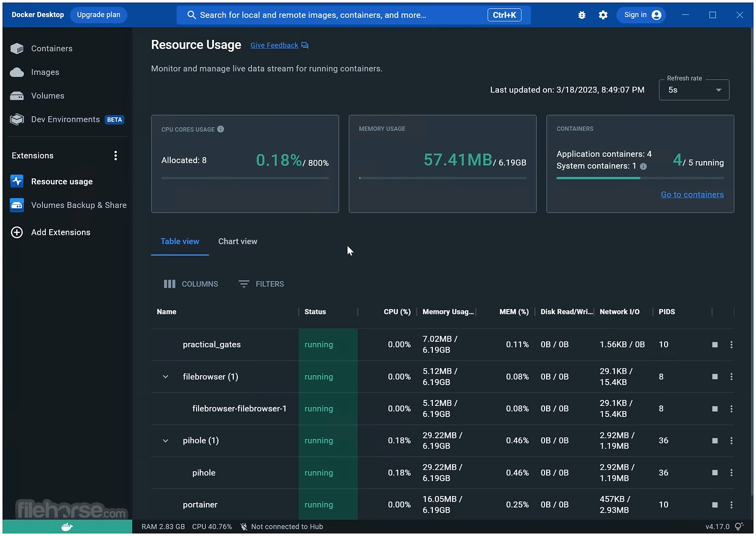The image size is (756, 536).
Task: Open more actions for pihole container row
Action: 732,472
